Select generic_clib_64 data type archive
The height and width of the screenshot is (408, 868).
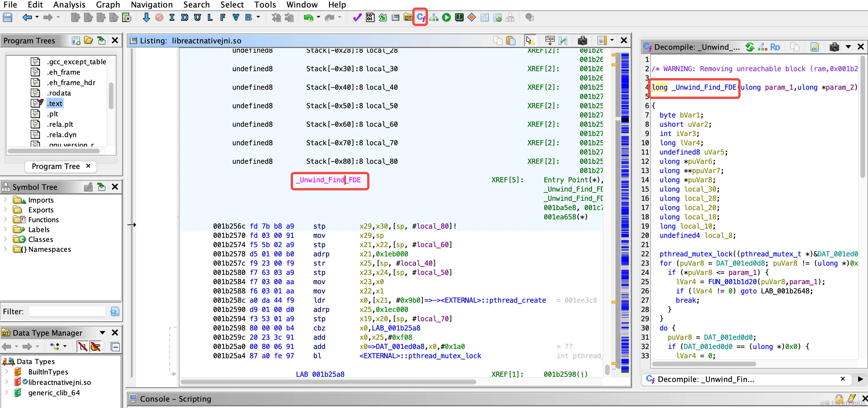tap(54, 392)
